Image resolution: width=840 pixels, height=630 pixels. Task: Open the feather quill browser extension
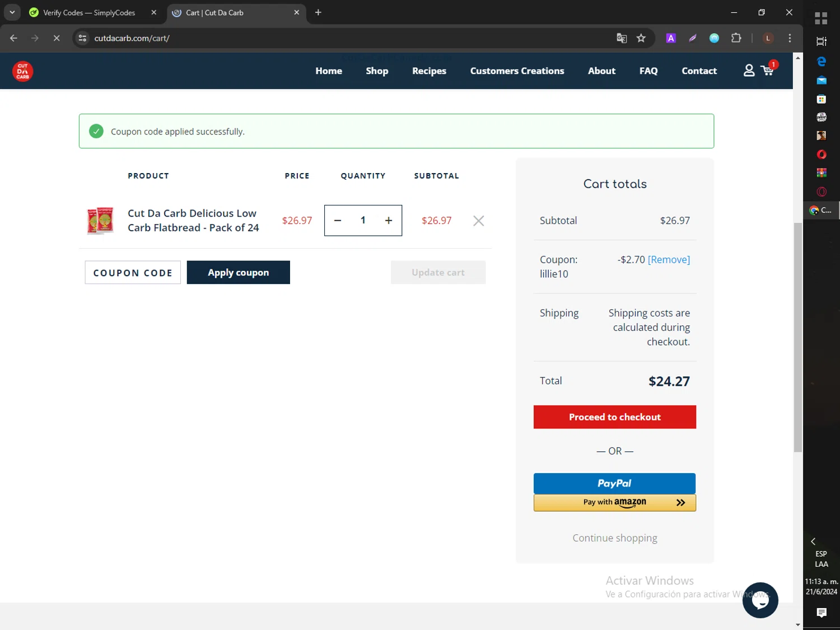pos(693,38)
